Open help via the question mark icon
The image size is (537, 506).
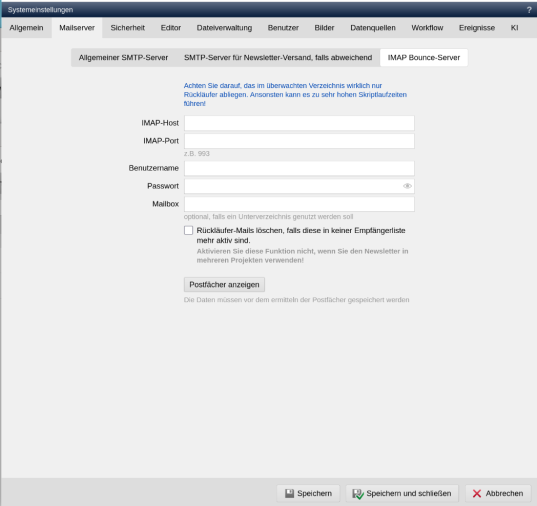point(529,10)
